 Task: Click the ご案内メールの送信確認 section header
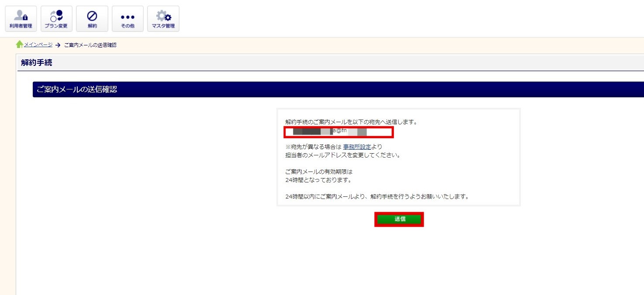[338, 89]
